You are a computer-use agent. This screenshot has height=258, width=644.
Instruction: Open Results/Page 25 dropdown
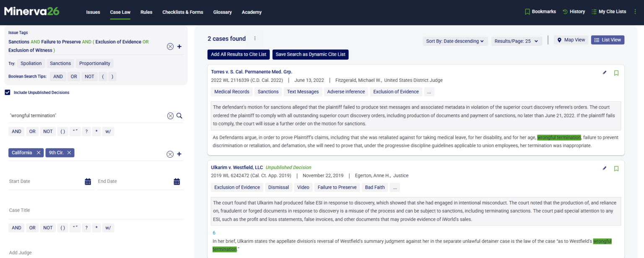[517, 41]
